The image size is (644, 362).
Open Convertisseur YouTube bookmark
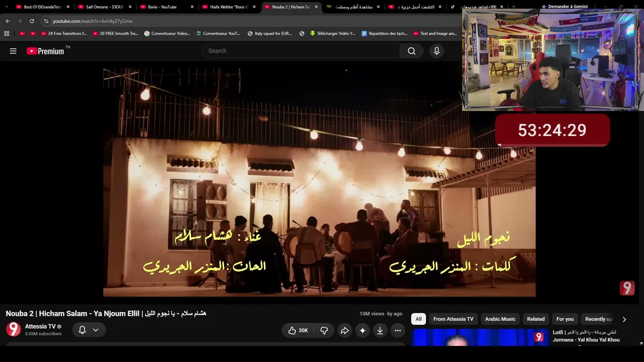tap(218, 34)
